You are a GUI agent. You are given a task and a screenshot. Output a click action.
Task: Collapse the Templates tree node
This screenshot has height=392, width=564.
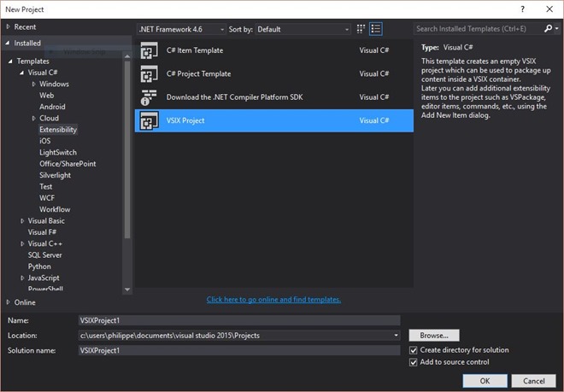pos(10,61)
